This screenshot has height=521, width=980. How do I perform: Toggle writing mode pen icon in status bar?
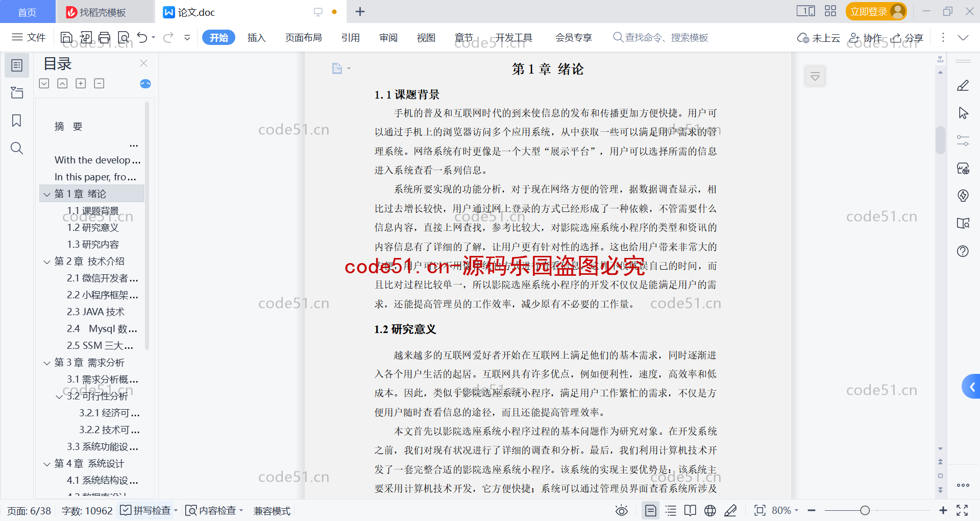pos(730,510)
